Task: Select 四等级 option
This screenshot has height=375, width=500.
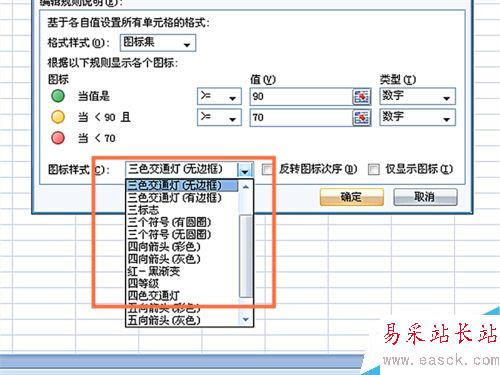Action: tap(182, 284)
